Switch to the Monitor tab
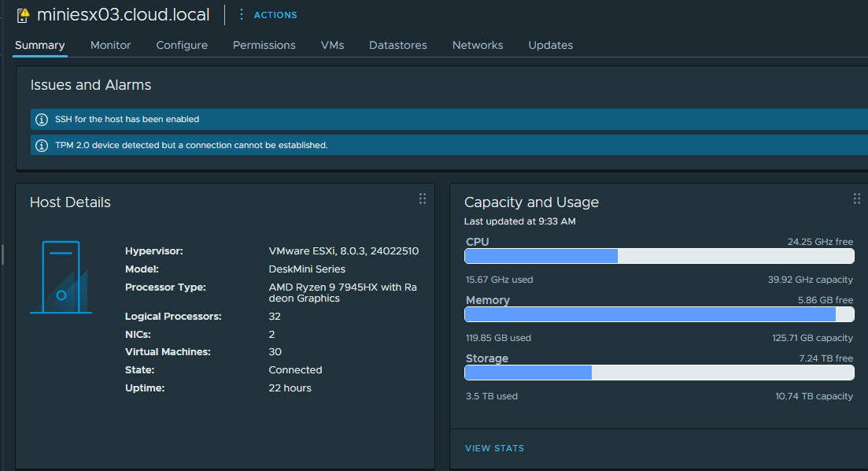The height and width of the screenshot is (471, 868). [110, 46]
